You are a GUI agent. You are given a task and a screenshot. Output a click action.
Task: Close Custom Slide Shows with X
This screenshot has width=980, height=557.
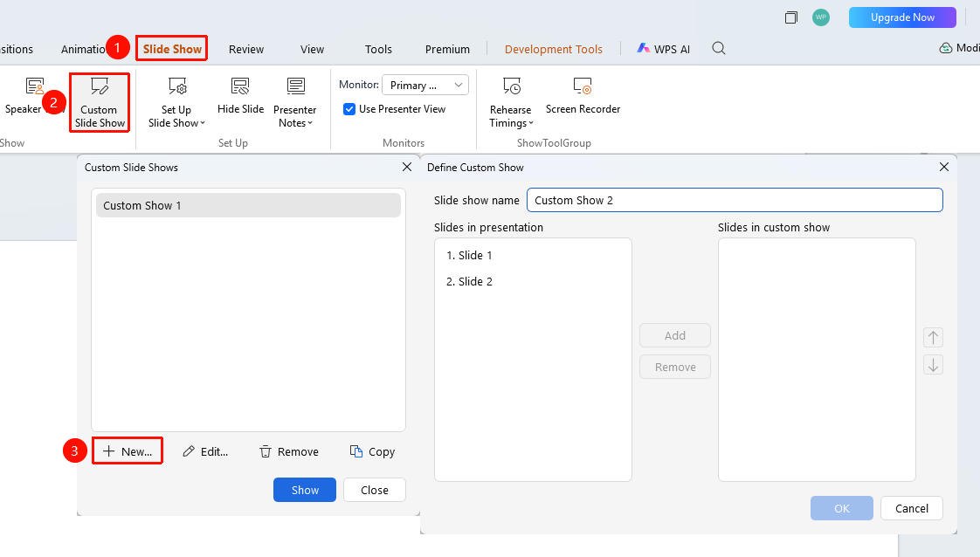coord(407,167)
